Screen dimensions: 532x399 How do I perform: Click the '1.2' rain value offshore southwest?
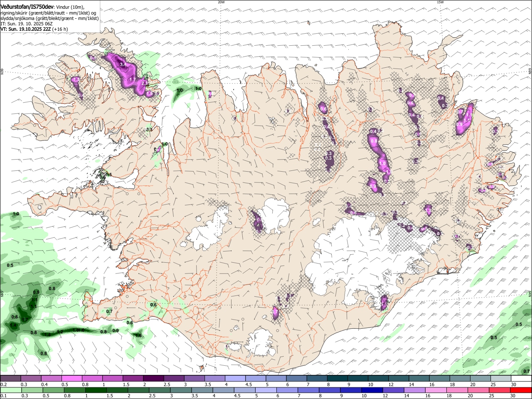click(60, 332)
